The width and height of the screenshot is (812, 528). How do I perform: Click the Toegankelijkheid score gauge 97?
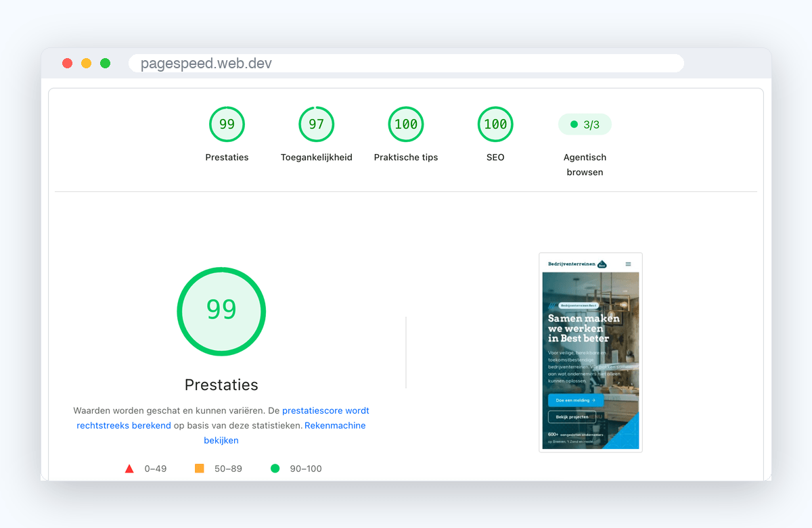pos(317,124)
